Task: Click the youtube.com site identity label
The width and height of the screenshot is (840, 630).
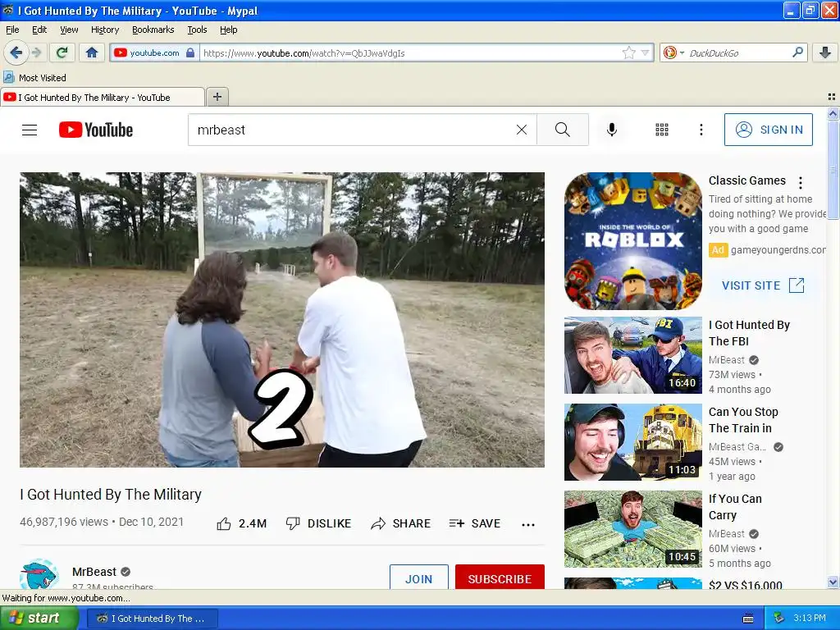Action: coord(154,52)
